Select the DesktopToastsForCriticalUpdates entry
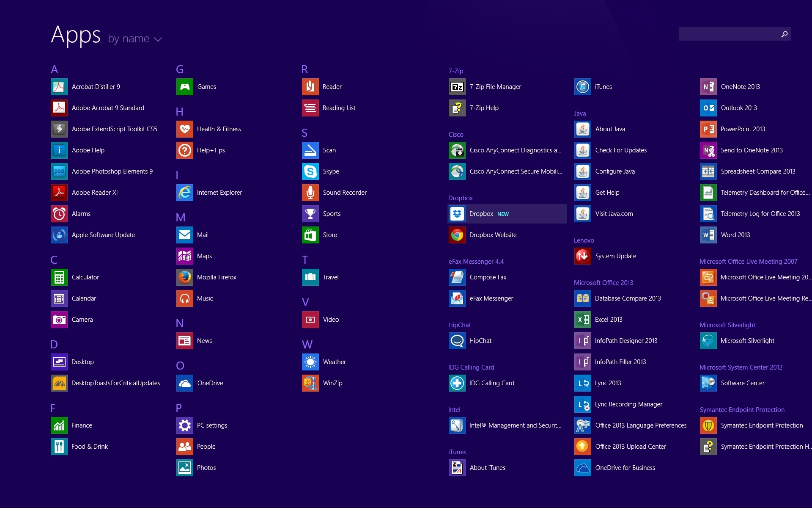The height and width of the screenshot is (508, 812). (x=106, y=383)
